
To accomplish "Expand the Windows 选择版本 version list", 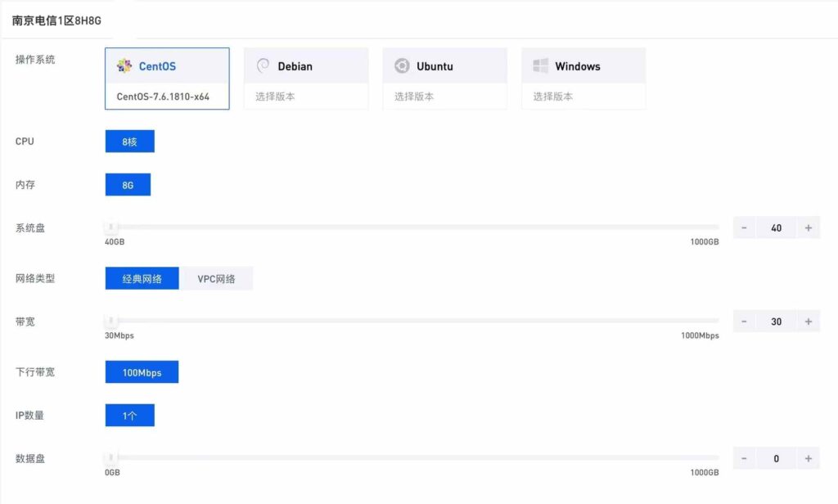I will 583,97.
